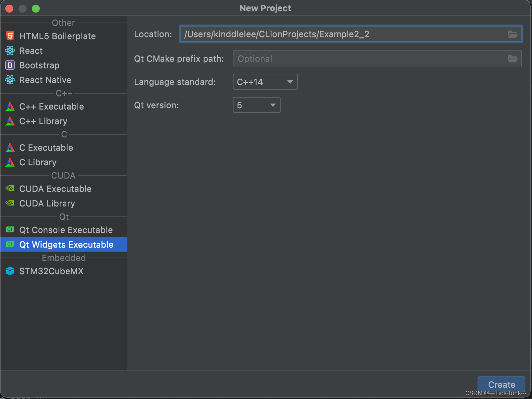Screen dimensions: 532x399
Task: Choose Qt Widgets Executable template
Action: pos(64,244)
